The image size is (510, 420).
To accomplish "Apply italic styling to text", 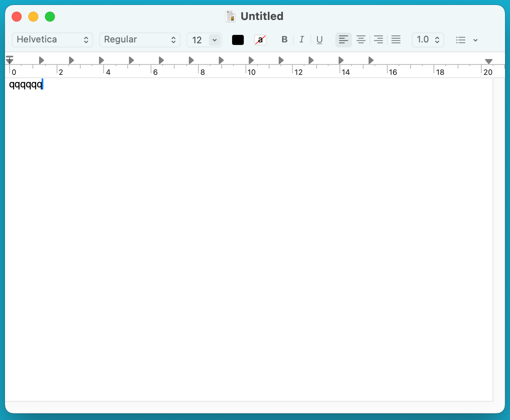I will coord(302,40).
